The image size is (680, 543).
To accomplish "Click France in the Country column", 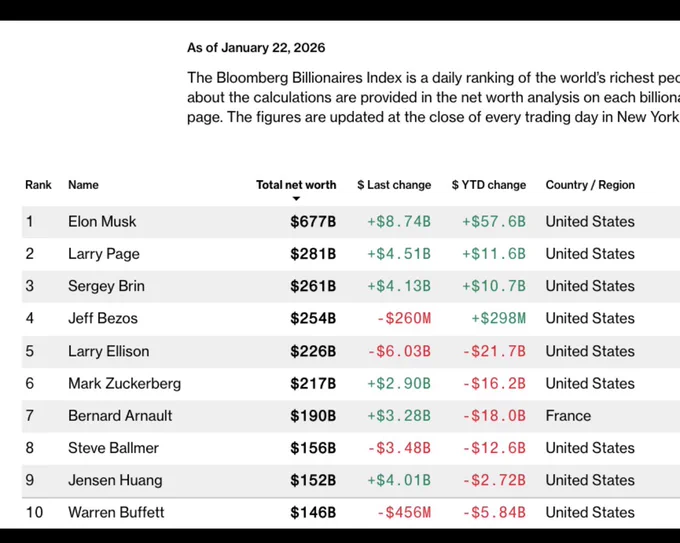I will pos(568,415).
